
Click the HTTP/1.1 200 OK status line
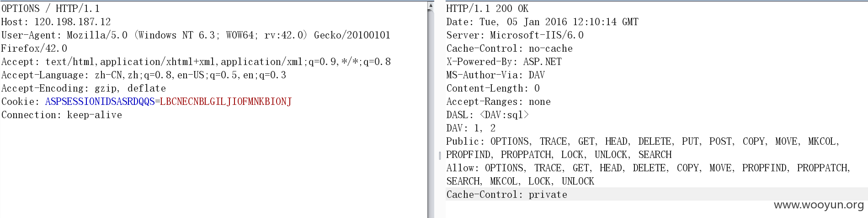pyautogui.click(x=487, y=9)
